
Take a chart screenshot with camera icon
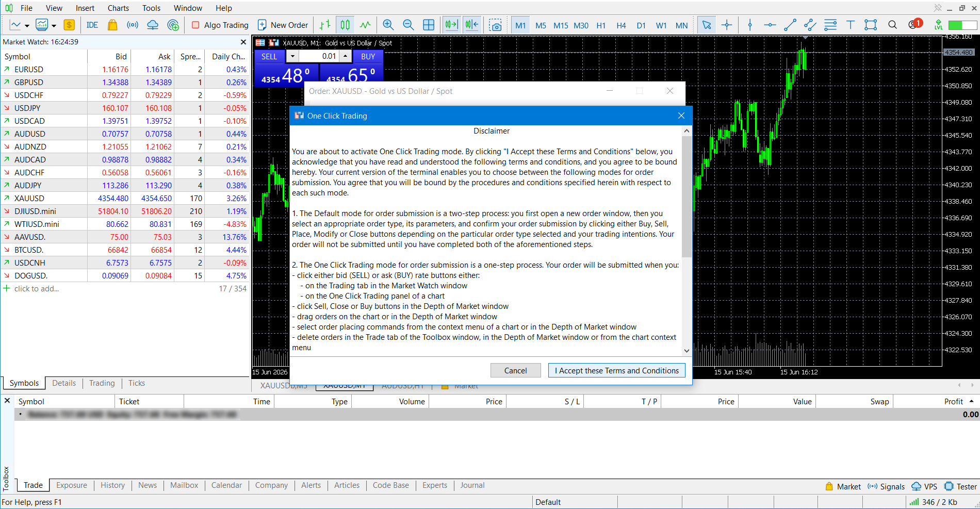coord(495,25)
